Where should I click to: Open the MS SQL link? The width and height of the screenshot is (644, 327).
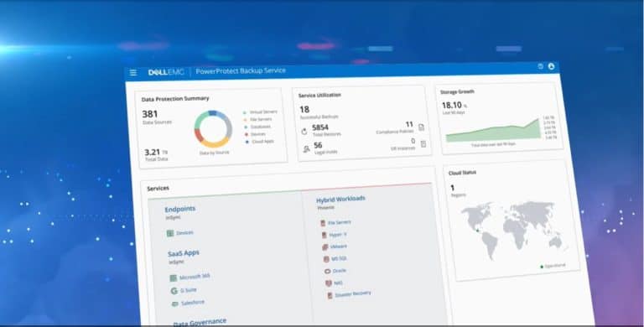click(x=340, y=258)
